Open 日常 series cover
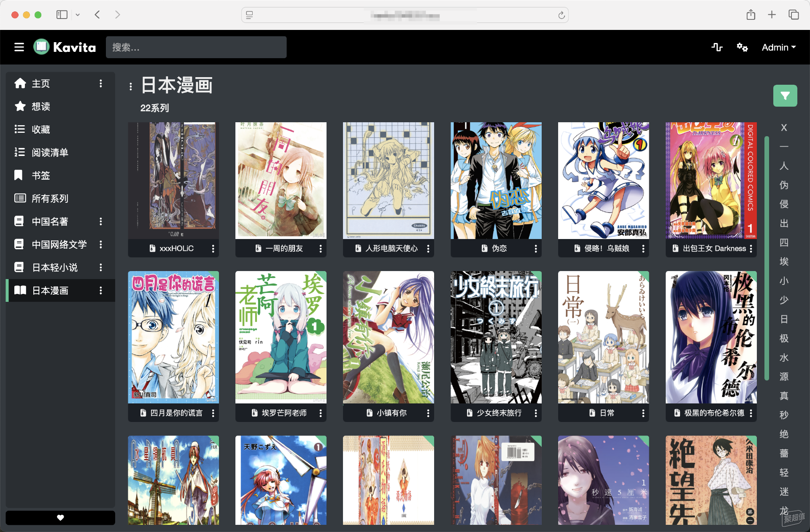 (604, 337)
